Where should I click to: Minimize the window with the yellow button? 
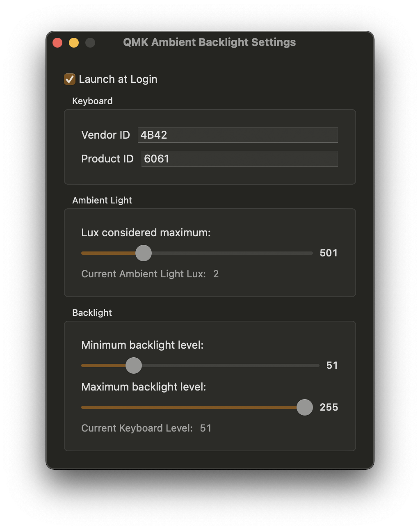point(74,43)
